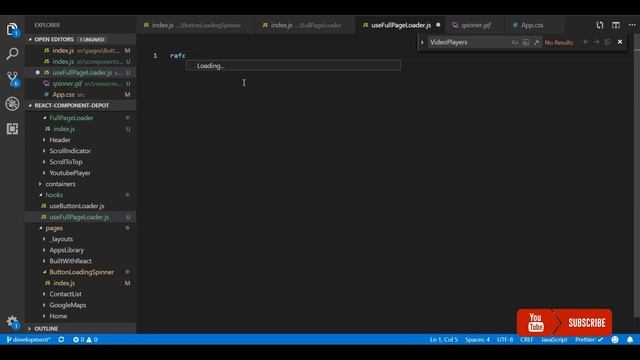Expand the ContactList folder
This screenshot has width=640, height=360.
pyautogui.click(x=65, y=294)
